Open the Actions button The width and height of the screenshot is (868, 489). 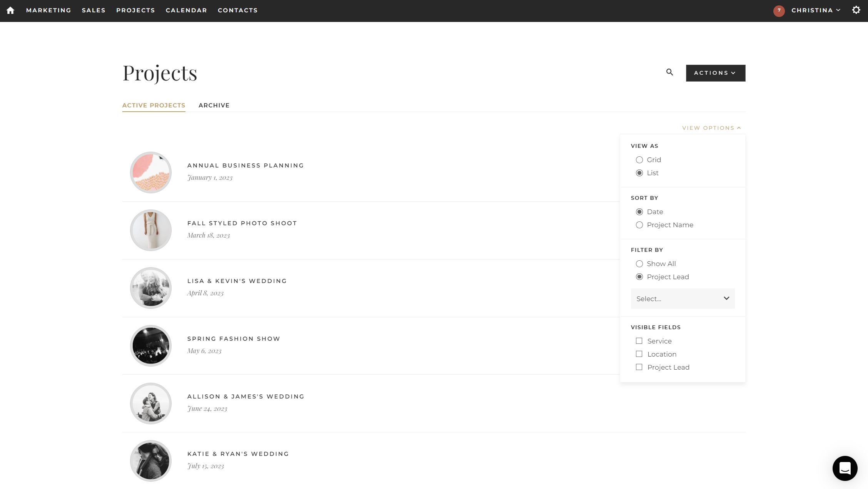pyautogui.click(x=715, y=73)
